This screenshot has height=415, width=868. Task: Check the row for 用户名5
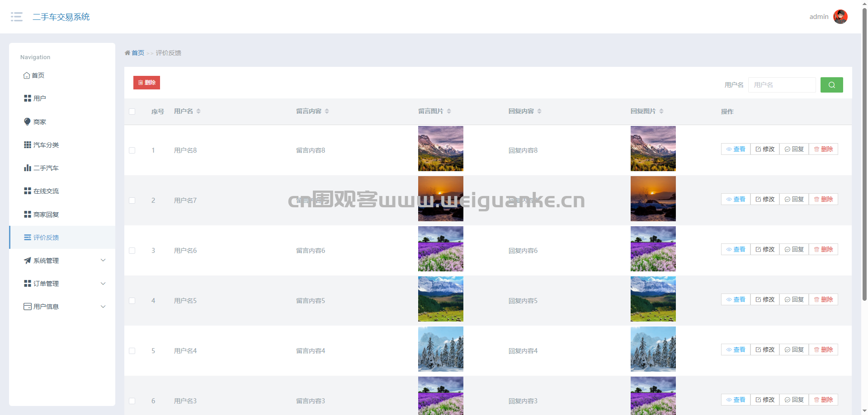132,301
